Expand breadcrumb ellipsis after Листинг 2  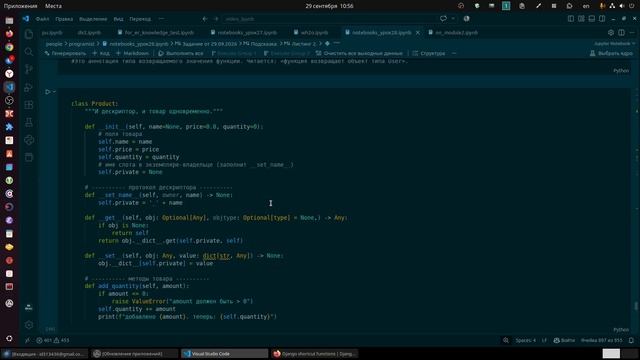click(336, 43)
